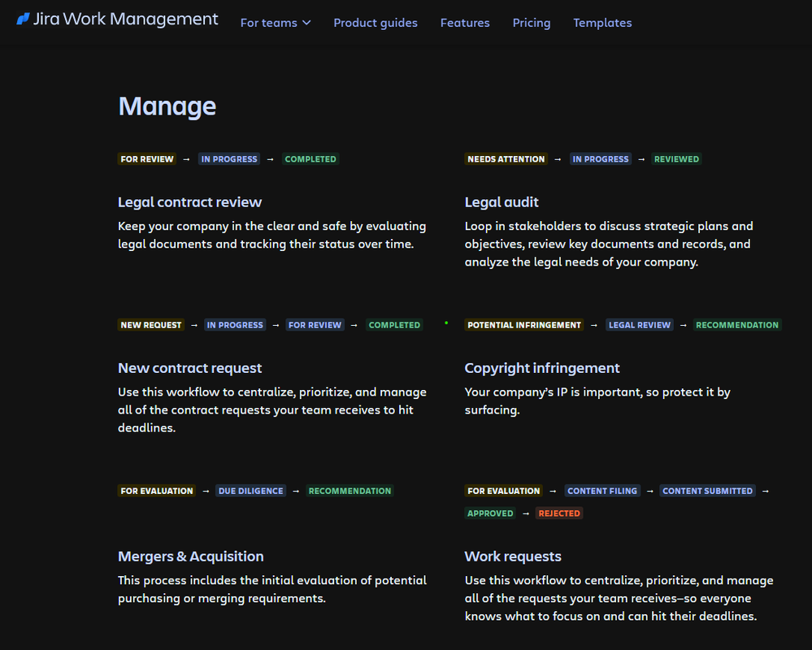Click the Mergers & Acquisition description text
The width and height of the screenshot is (812, 650).
tap(271, 589)
